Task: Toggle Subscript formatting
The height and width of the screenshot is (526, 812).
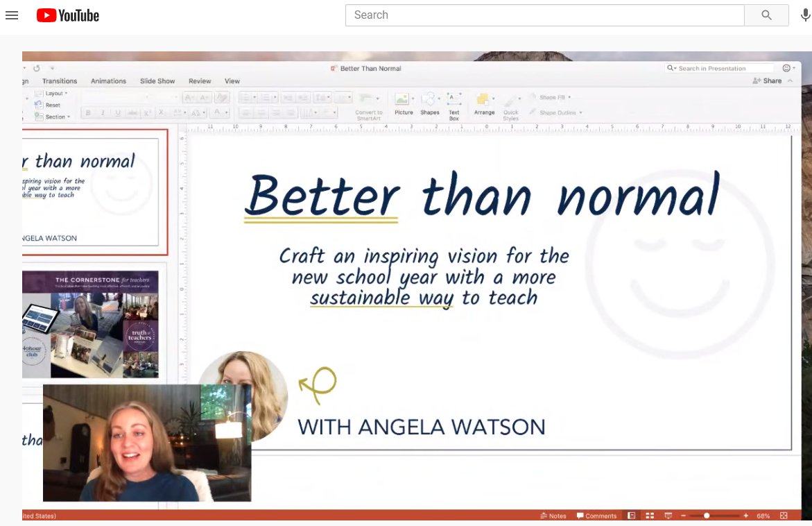Action: coord(162,112)
